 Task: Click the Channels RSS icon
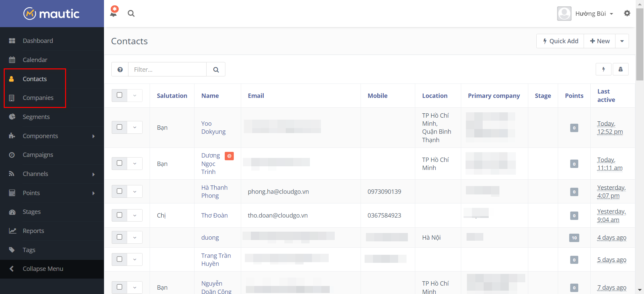12,174
